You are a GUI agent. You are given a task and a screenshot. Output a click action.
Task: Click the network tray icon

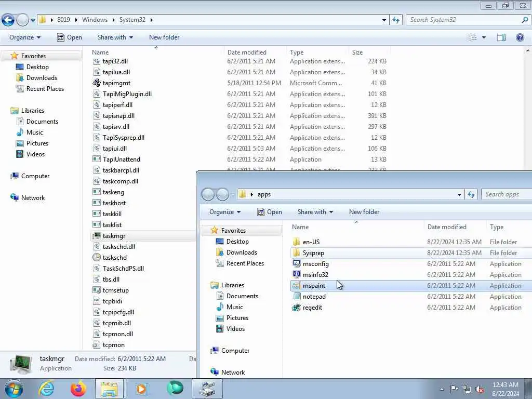[x=467, y=390]
